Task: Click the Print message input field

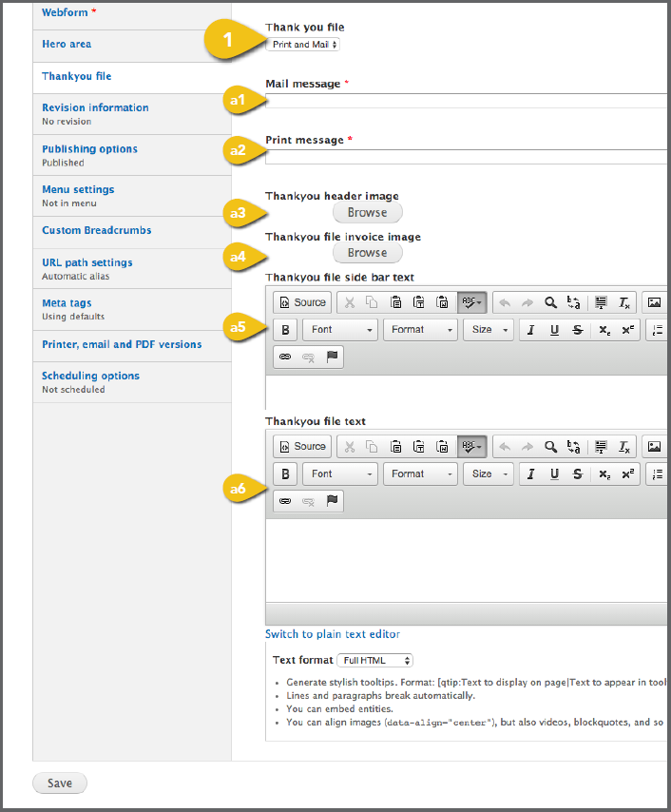Action: [x=466, y=157]
